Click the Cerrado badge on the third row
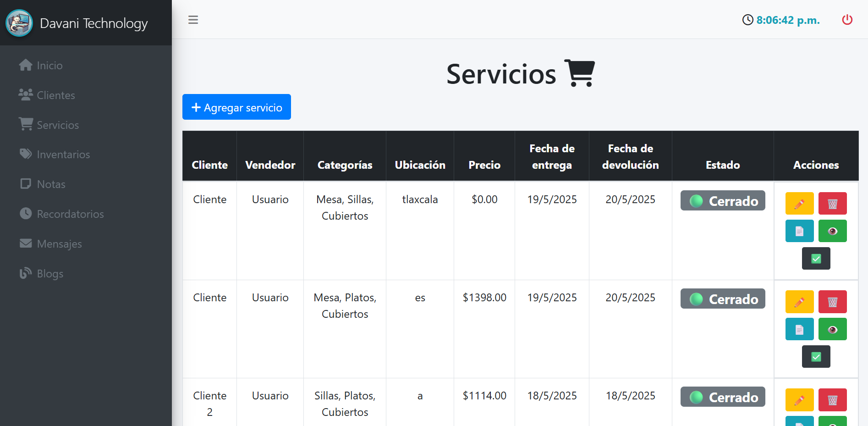The image size is (868, 426). pos(722,397)
